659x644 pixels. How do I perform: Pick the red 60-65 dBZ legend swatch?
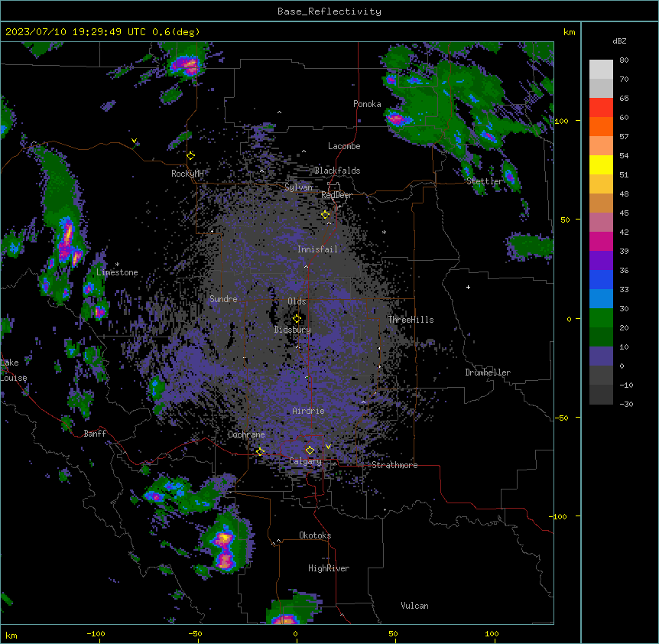(x=601, y=108)
